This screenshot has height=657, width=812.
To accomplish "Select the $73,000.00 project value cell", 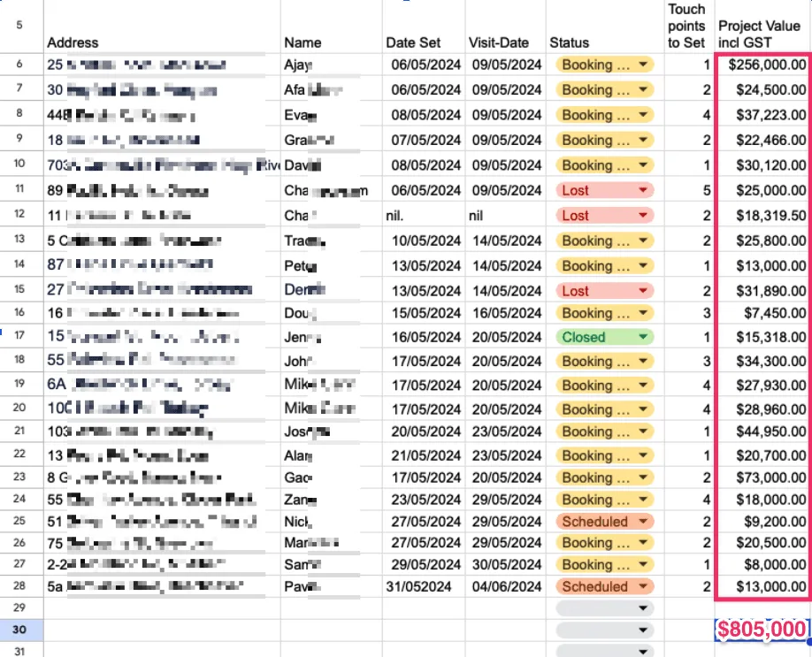I will point(763,477).
